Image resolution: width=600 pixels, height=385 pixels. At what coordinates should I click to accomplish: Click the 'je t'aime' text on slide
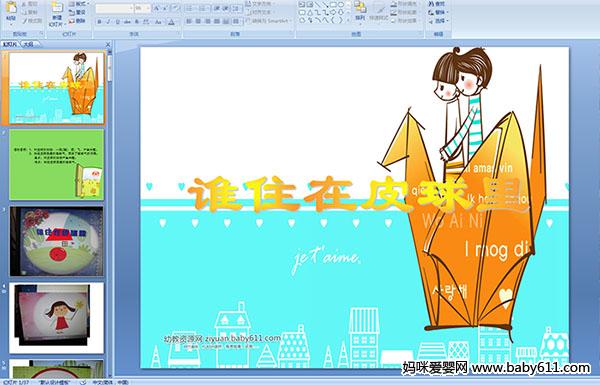(x=326, y=261)
